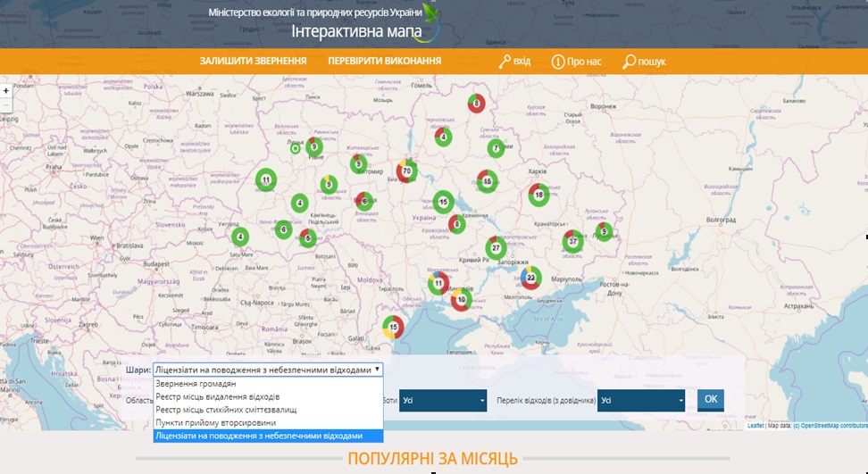Expand the Перелік відходів Усі dropdown

point(641,400)
